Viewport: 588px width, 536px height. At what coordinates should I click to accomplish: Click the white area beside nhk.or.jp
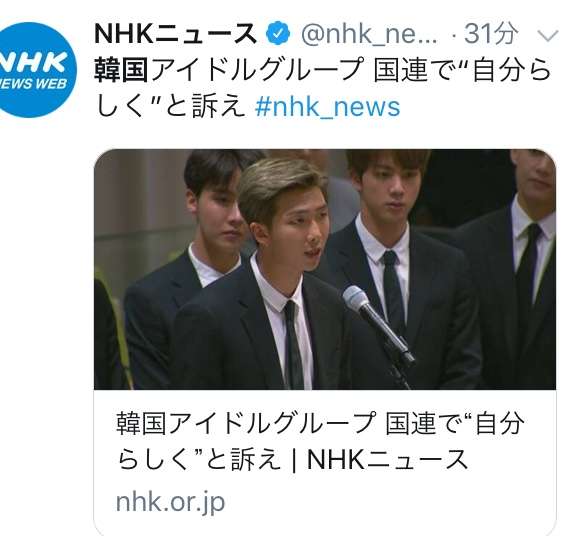point(390,503)
